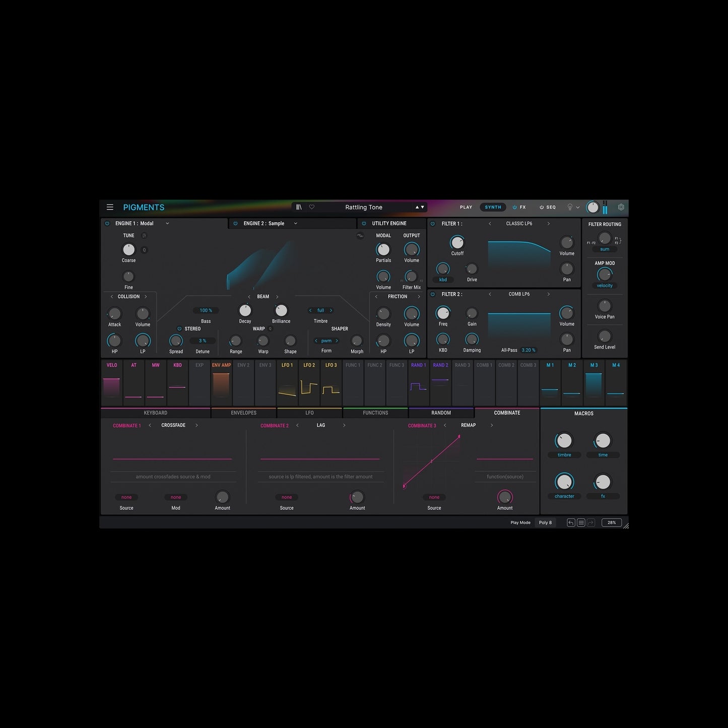Toggle Filter 2 power
Image resolution: width=728 pixels, height=728 pixels.
point(433,294)
